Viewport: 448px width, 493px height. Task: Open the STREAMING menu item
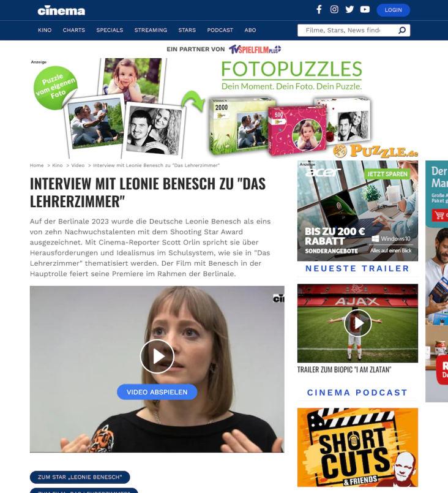(151, 30)
